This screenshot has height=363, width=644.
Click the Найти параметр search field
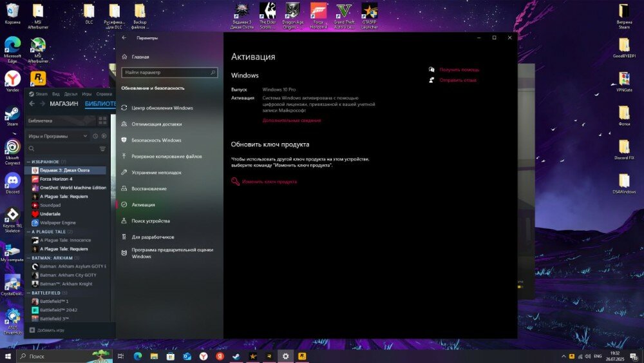coord(169,72)
